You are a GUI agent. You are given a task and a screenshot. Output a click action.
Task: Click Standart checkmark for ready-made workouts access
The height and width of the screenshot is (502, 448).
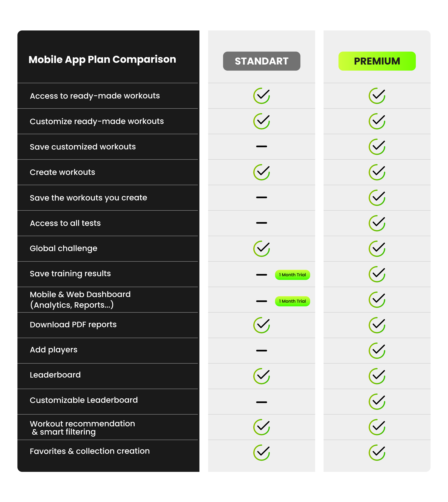point(261,96)
